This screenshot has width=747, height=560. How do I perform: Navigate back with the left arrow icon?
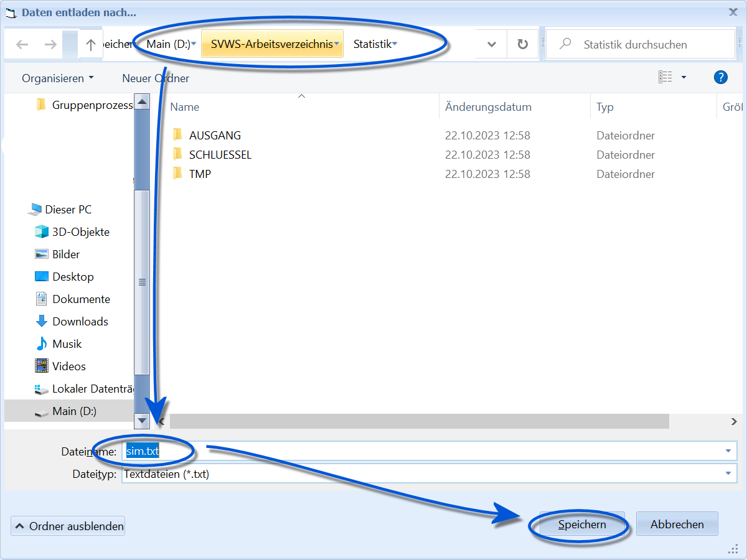point(22,44)
